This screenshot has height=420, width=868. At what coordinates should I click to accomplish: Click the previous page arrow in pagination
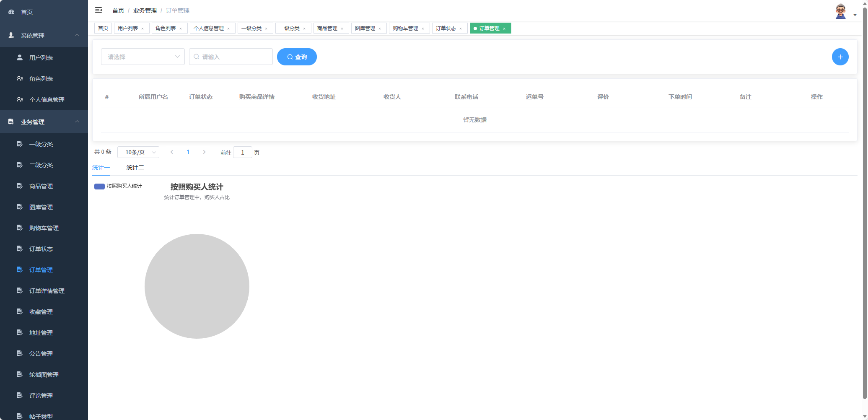[x=172, y=152]
